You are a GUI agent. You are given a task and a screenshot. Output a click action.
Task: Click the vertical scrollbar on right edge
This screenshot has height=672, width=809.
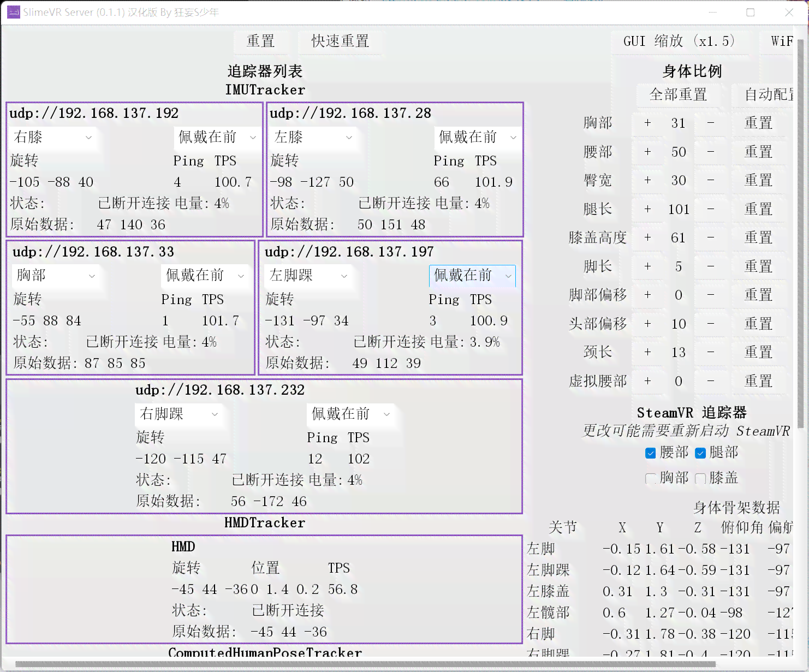click(x=800, y=235)
